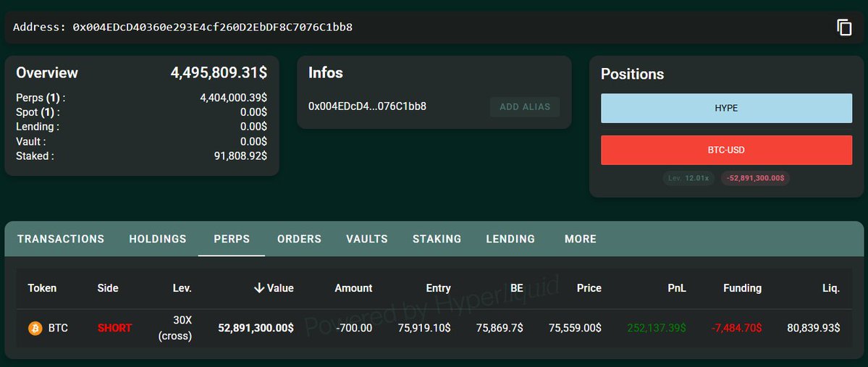868x367 pixels.
Task: Click the BTC SHORT position row
Action: 434,329
